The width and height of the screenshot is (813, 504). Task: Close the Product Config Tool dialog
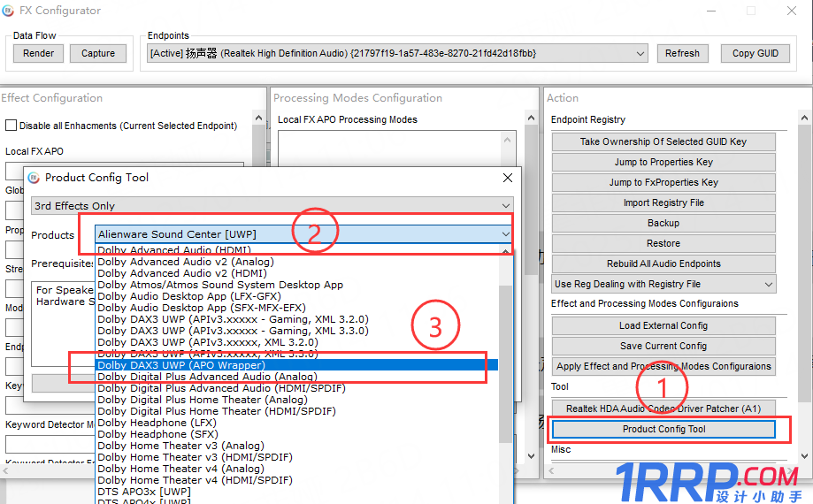click(x=508, y=178)
